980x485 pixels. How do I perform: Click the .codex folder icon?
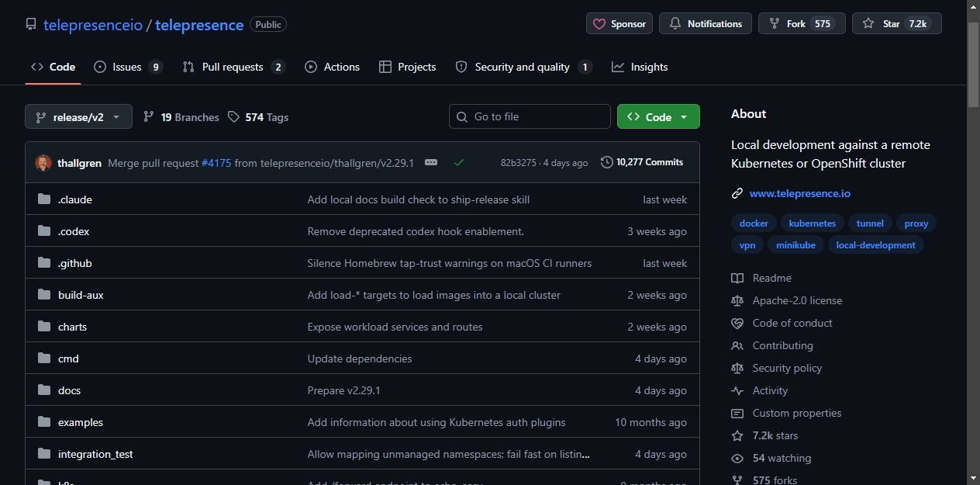tap(44, 231)
